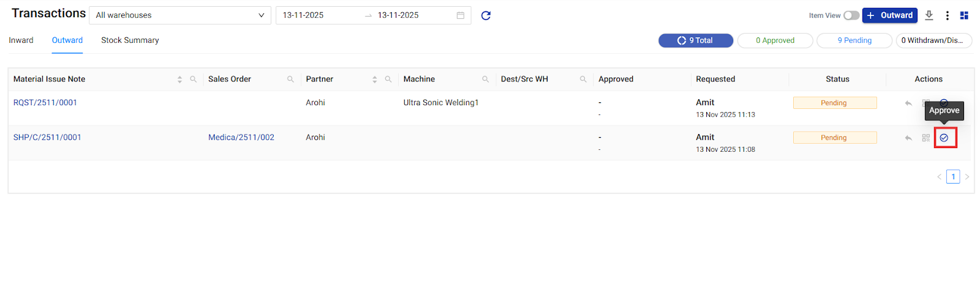
Task: Open the Stock Summary tab
Action: (x=130, y=40)
